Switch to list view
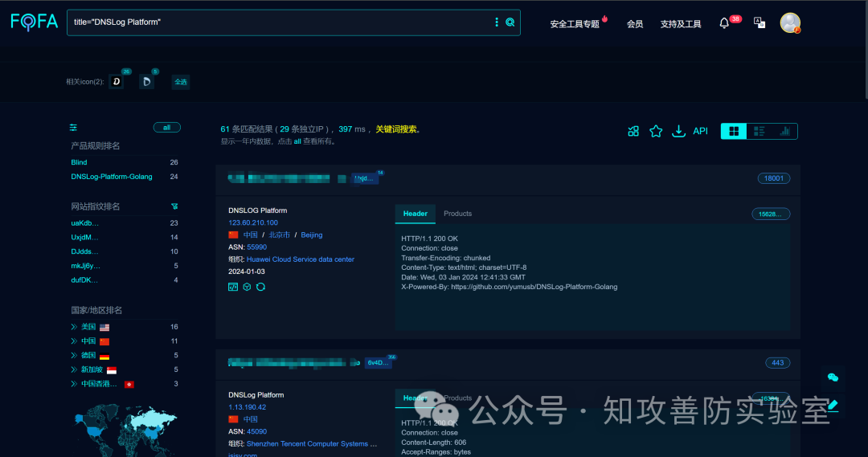The image size is (868, 457). click(x=759, y=131)
